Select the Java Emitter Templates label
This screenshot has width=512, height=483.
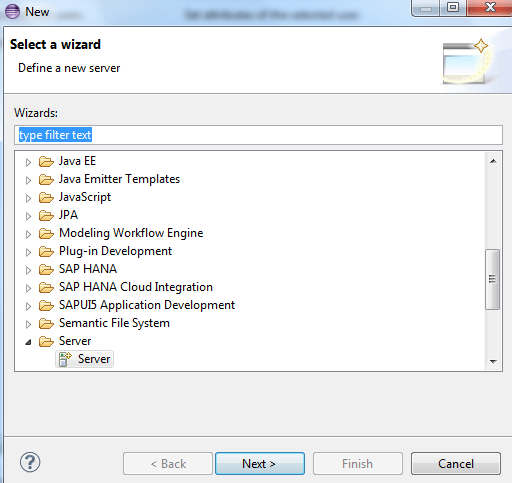pyautogui.click(x=119, y=179)
